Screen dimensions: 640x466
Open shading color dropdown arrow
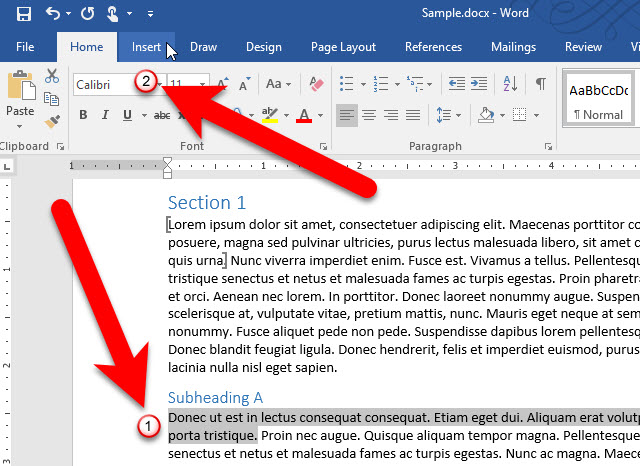pyautogui.click(x=502, y=115)
